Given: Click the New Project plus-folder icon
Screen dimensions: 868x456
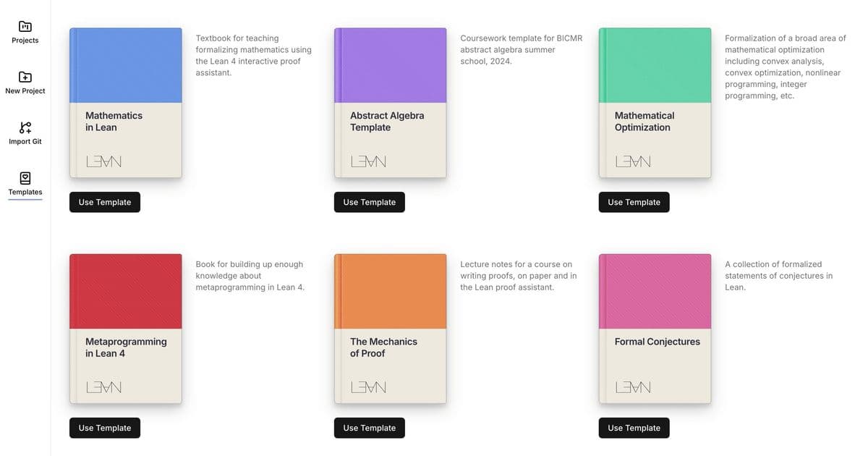Looking at the screenshot, I should [25, 77].
